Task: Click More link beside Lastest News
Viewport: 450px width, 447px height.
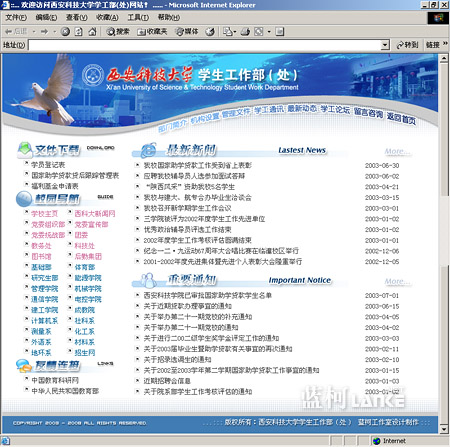Action: tap(397, 152)
